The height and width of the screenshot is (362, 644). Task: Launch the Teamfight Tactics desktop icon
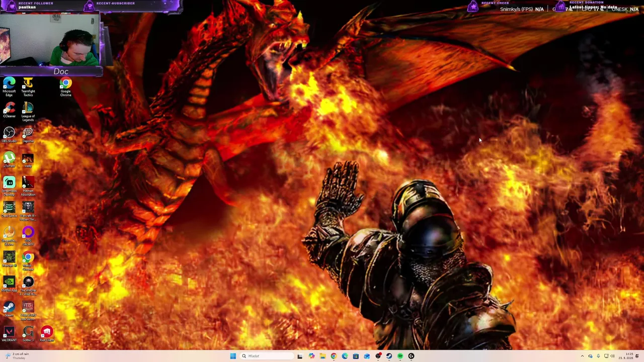(28, 86)
